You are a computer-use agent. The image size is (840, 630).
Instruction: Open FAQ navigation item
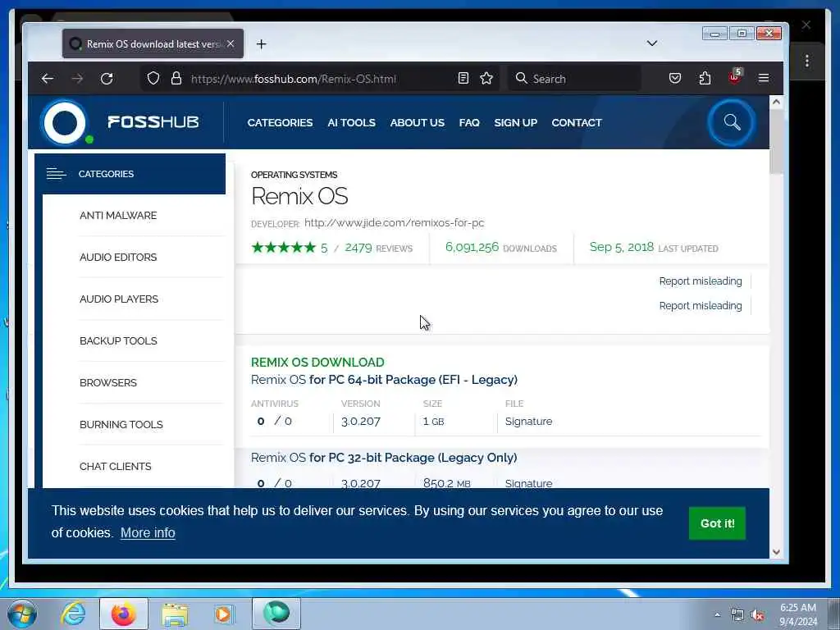(469, 123)
